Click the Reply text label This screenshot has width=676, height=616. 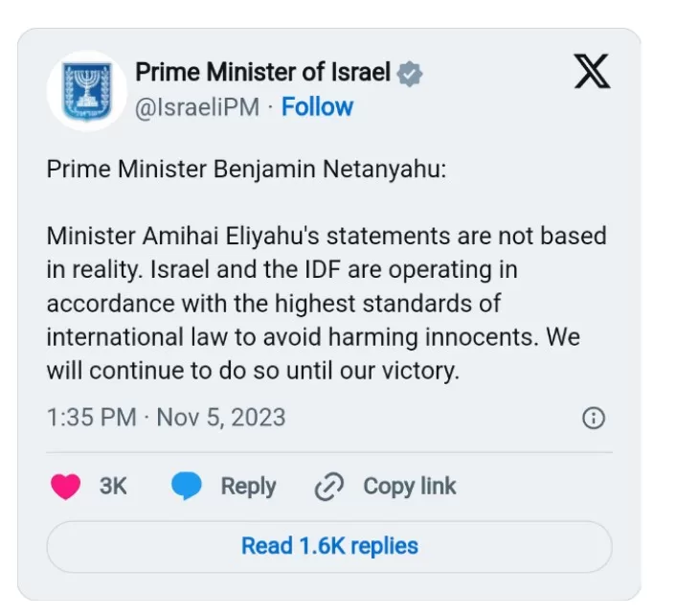(248, 487)
